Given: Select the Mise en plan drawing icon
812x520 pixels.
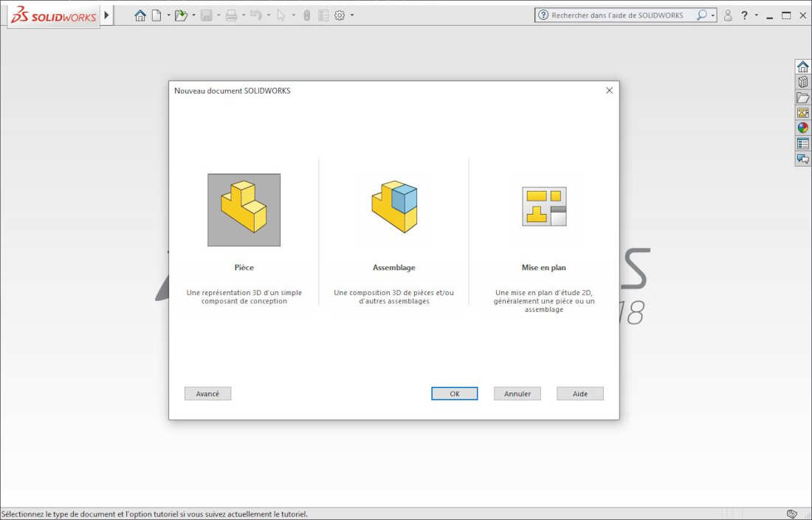Looking at the screenshot, I should click(x=544, y=207).
